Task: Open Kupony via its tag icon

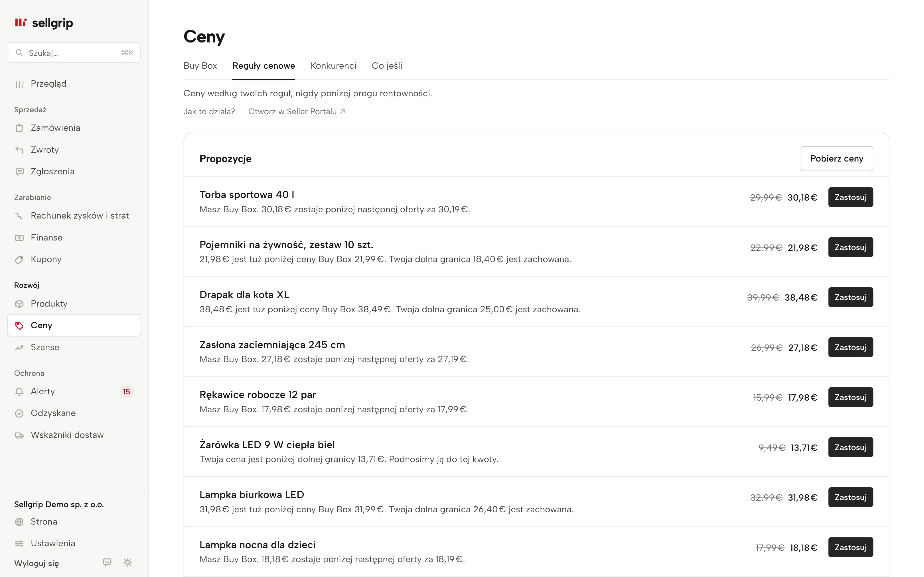Action: tap(19, 260)
